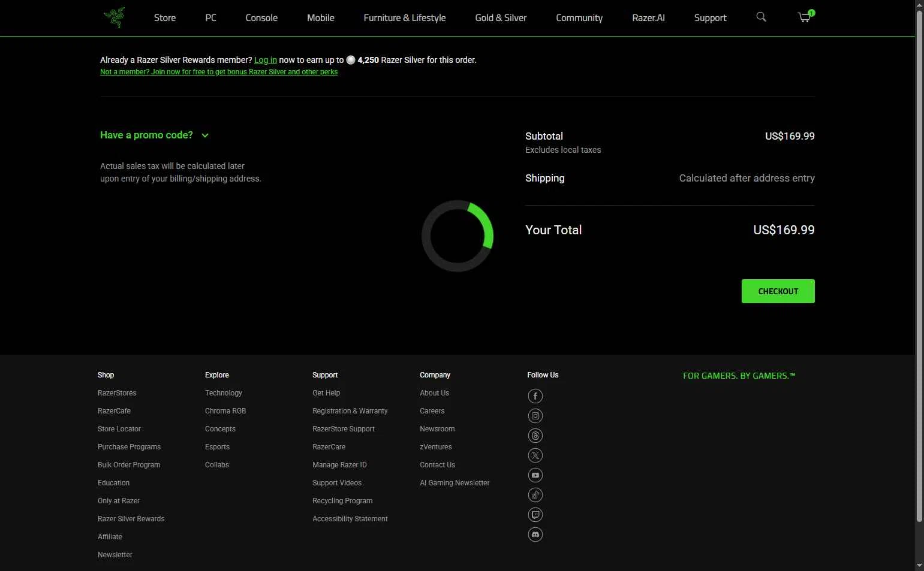Open the Store menu

pyautogui.click(x=165, y=18)
